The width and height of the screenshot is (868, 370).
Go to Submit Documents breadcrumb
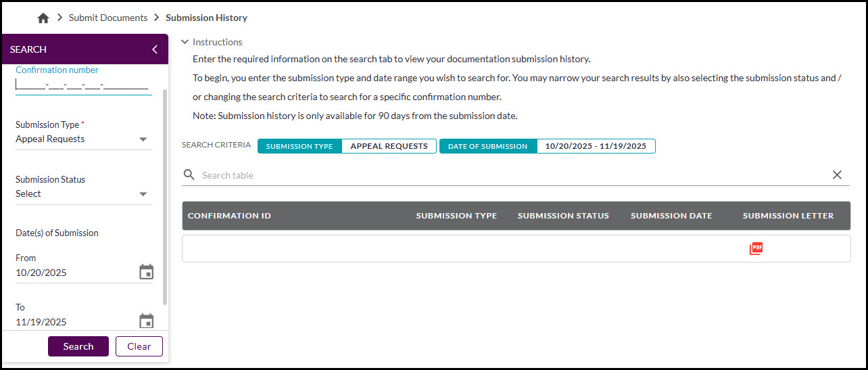[108, 18]
